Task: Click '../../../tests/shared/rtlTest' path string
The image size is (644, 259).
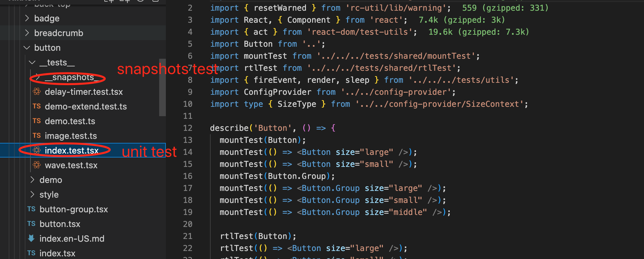Action: pos(382,68)
